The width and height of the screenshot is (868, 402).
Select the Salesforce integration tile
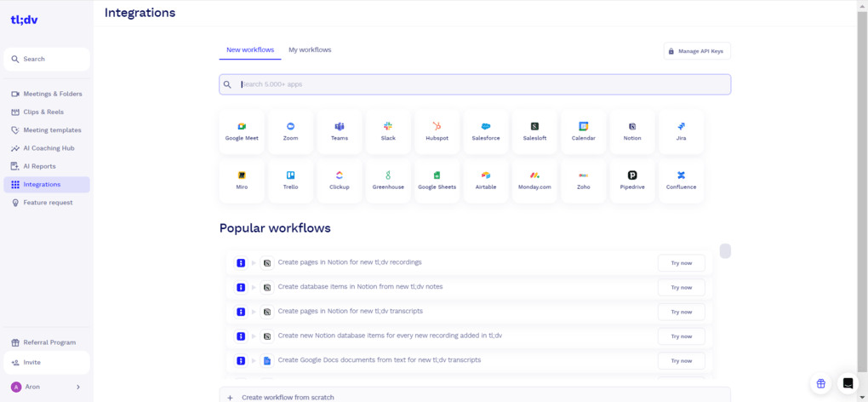(485, 132)
